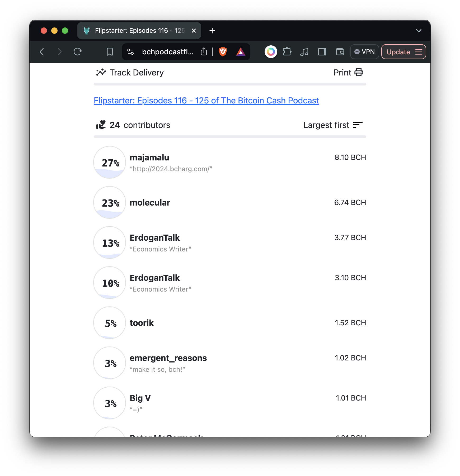The image size is (460, 476).
Task: Open Flipstarter Episodes 116 - 125 link
Action: (206, 101)
